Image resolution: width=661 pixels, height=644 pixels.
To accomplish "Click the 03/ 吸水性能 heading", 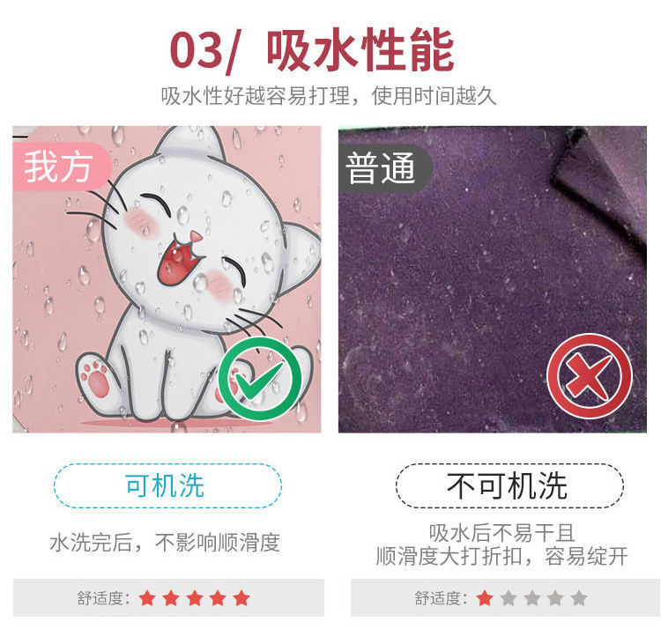I will (x=312, y=50).
